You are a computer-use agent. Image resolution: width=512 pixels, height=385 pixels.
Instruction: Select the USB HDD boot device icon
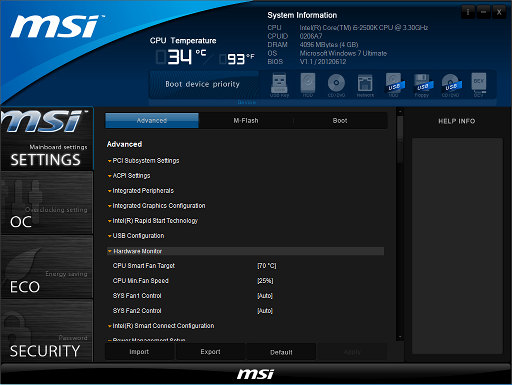coord(394,85)
